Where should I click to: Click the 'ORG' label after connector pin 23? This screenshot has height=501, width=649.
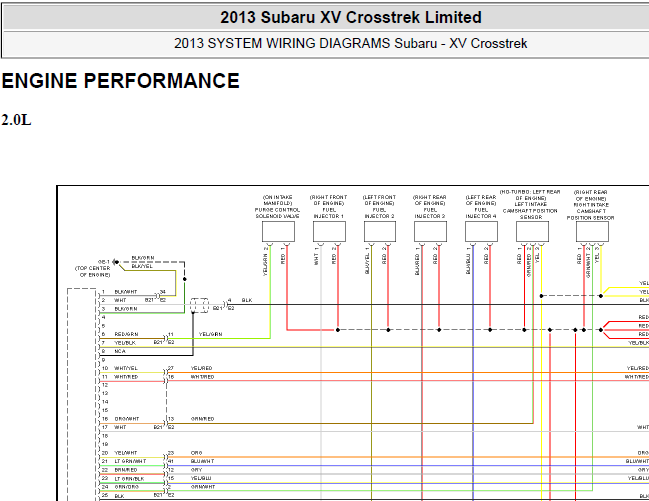point(196,453)
